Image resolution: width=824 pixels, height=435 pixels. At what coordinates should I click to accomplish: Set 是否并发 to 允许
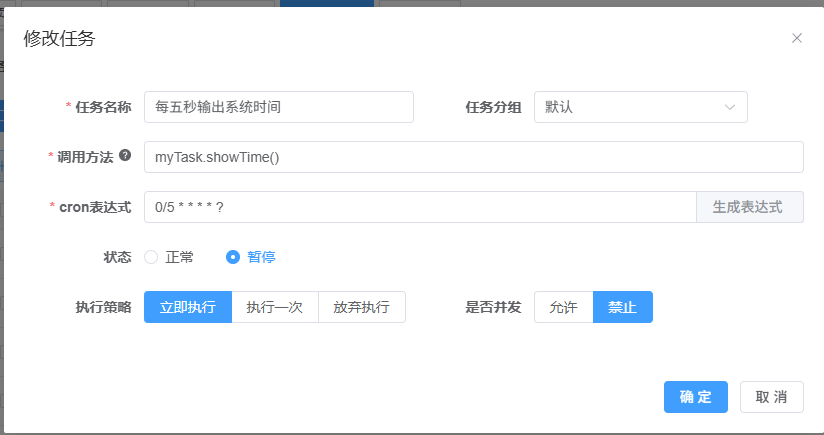tap(563, 307)
